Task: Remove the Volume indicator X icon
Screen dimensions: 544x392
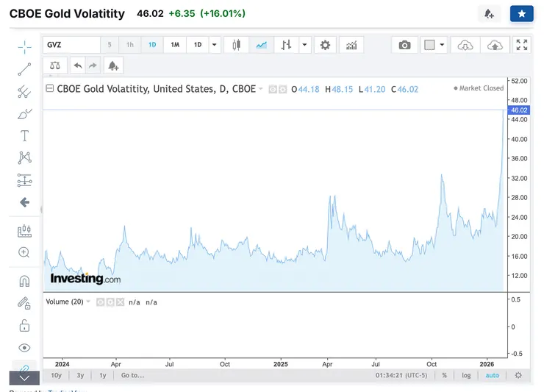Action: [120, 302]
